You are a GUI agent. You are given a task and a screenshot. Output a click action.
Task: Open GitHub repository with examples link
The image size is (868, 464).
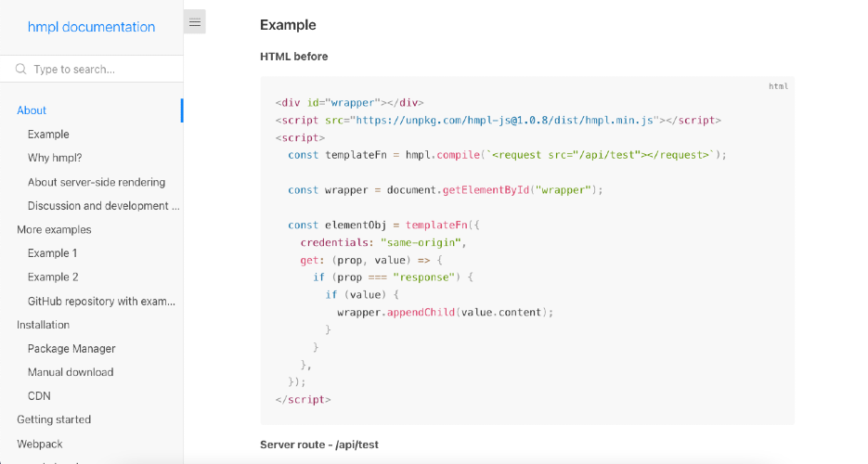pyautogui.click(x=101, y=301)
